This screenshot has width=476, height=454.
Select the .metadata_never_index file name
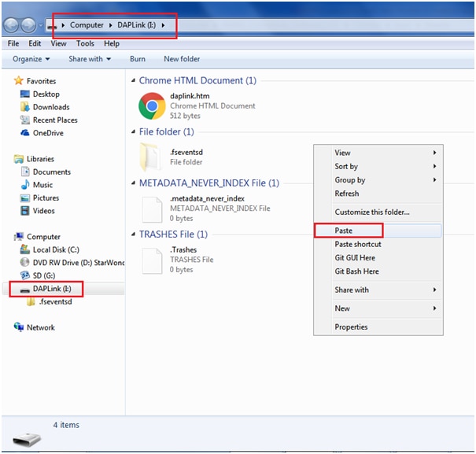click(x=207, y=198)
